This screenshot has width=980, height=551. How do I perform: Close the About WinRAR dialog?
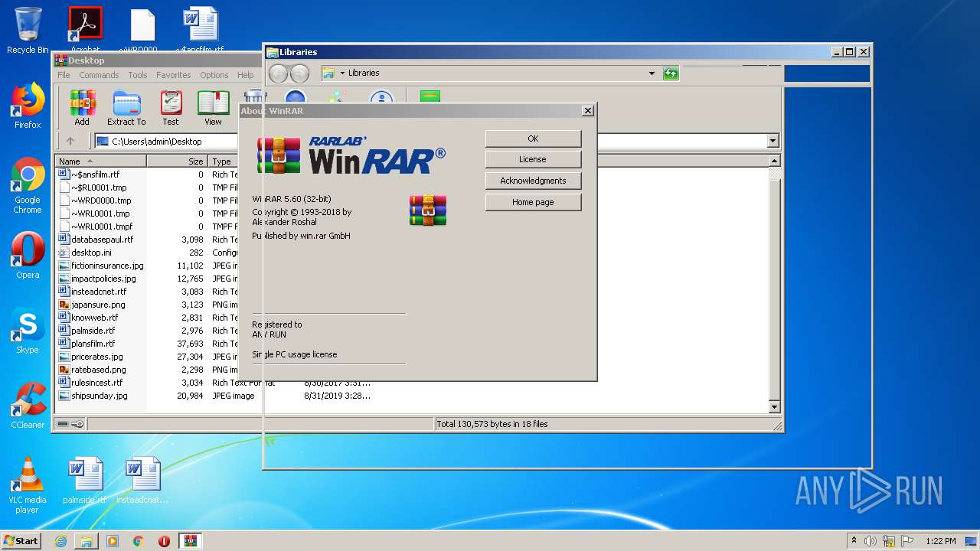point(588,111)
